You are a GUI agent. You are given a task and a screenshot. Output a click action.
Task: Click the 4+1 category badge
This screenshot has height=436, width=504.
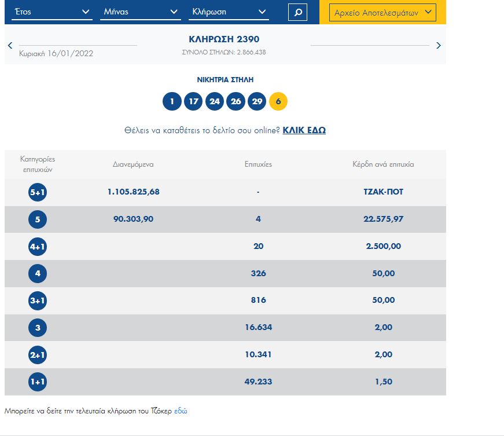38,247
